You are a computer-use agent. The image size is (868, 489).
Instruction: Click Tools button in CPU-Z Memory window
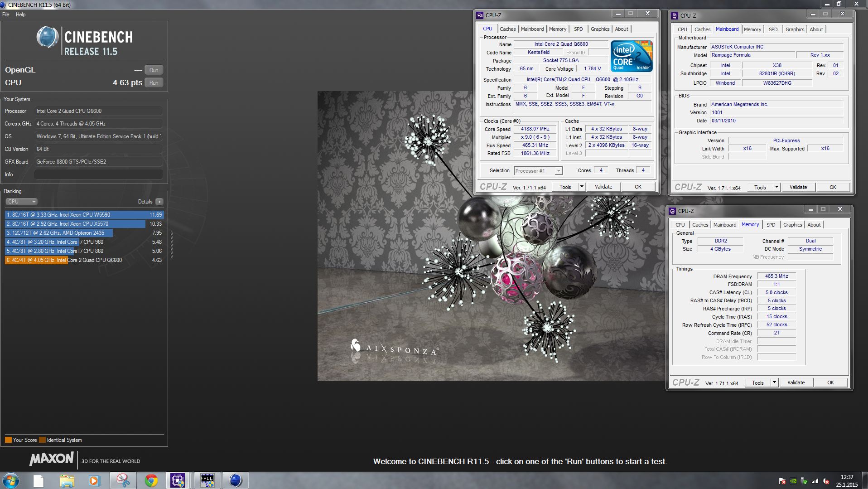click(x=758, y=382)
